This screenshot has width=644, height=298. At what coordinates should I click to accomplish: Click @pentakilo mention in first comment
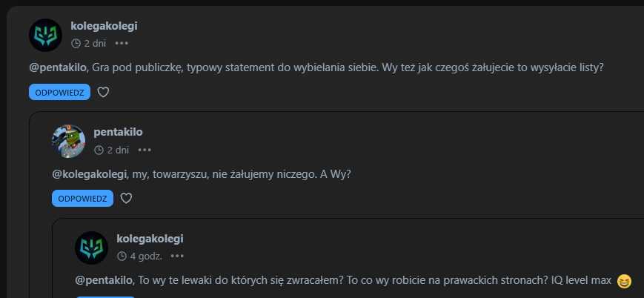(x=59, y=67)
